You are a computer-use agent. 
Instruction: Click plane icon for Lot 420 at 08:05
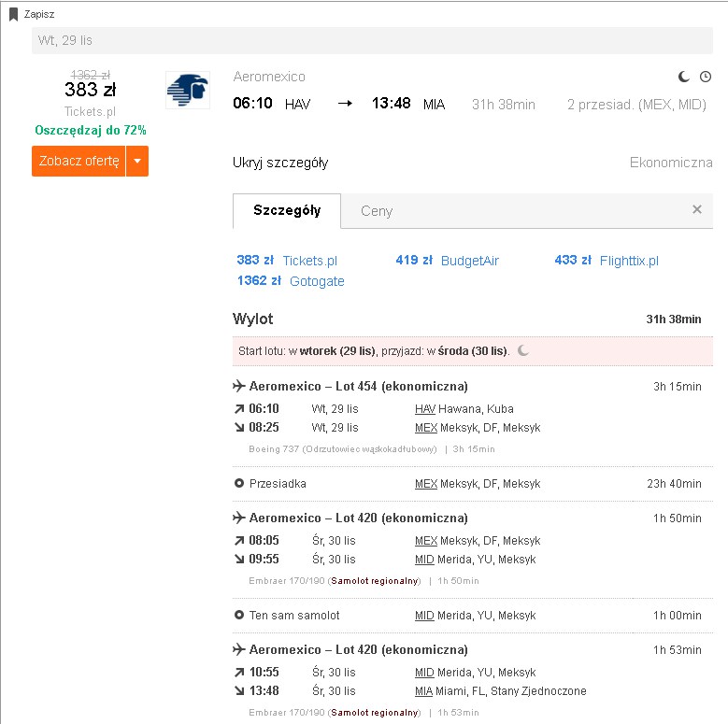coord(238,518)
